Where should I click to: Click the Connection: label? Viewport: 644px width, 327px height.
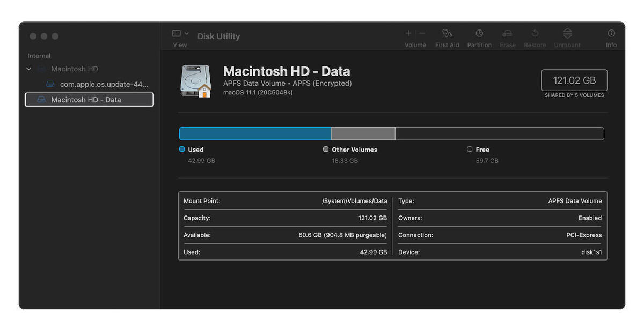click(x=415, y=235)
